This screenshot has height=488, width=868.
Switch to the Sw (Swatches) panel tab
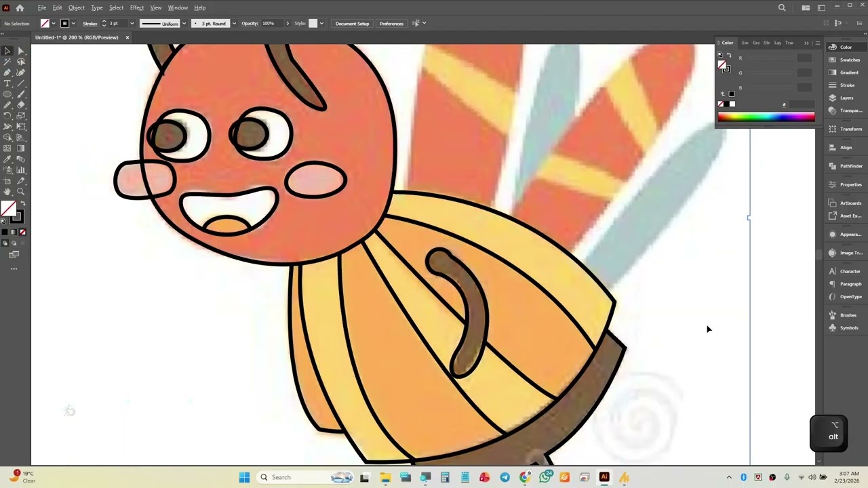coord(745,43)
